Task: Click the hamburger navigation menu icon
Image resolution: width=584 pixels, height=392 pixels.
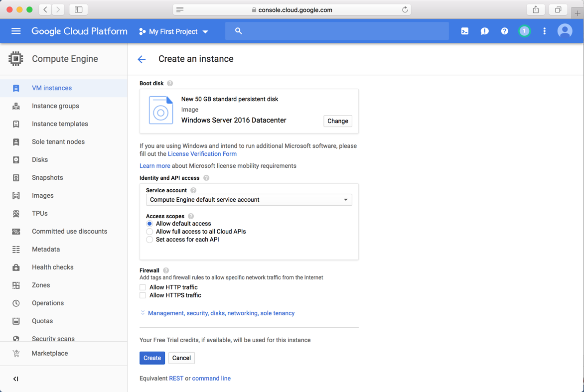Action: (x=16, y=31)
